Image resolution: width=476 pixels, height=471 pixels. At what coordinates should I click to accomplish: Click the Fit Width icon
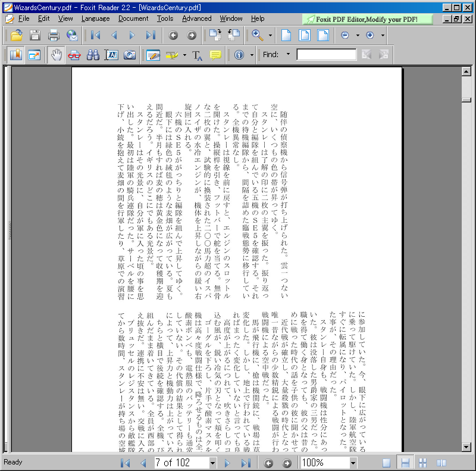coord(323,35)
